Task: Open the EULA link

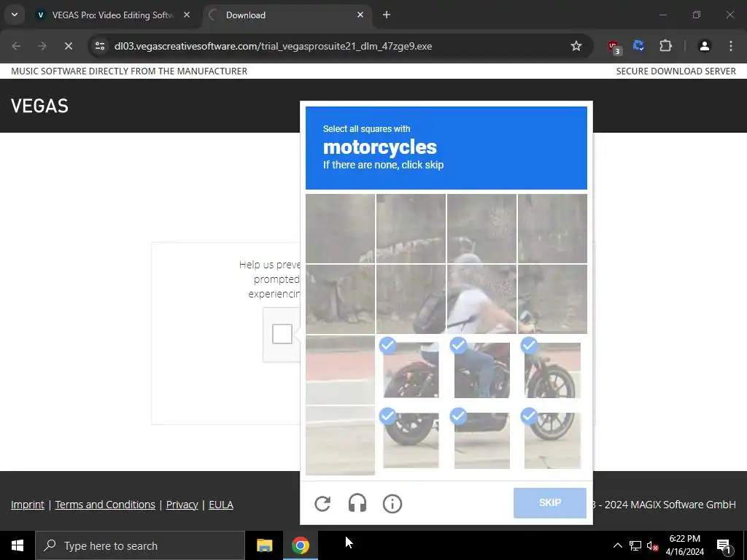Action: (221, 505)
